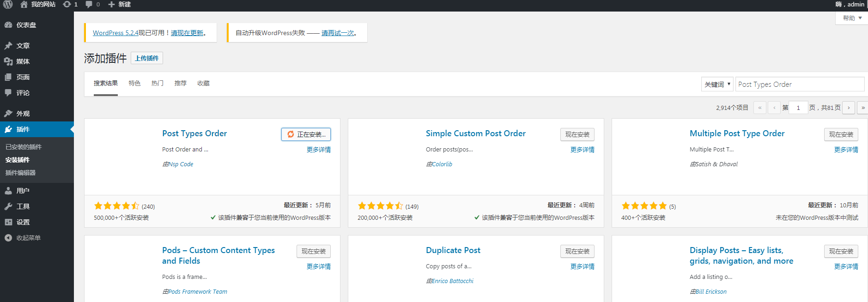Open the comments bubble icon in admin bar
This screenshot has width=868, height=302.
pyautogui.click(x=89, y=4)
